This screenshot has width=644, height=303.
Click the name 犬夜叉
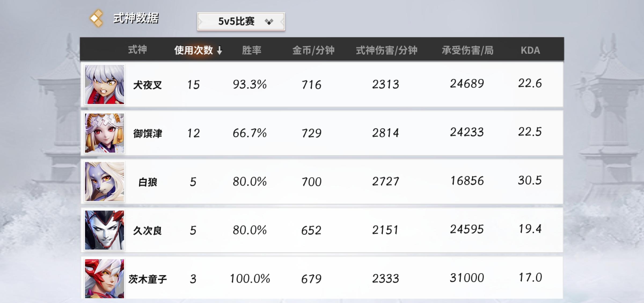coord(148,85)
